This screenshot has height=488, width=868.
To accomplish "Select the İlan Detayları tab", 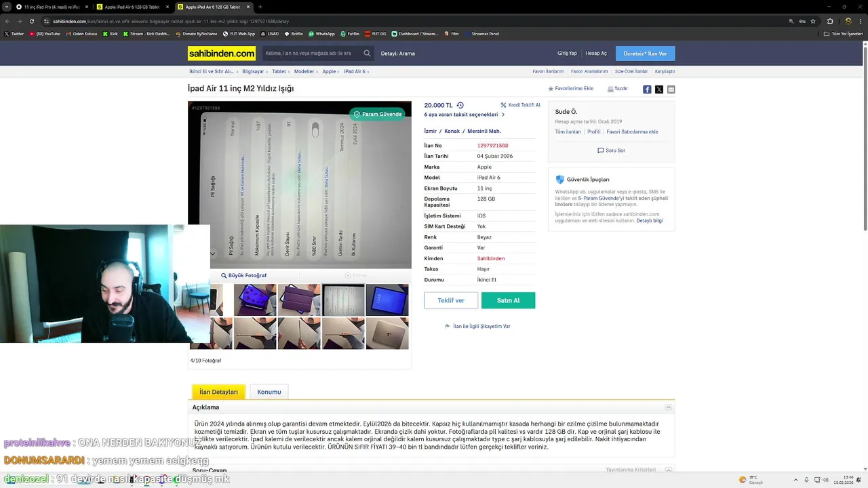I will tap(218, 392).
